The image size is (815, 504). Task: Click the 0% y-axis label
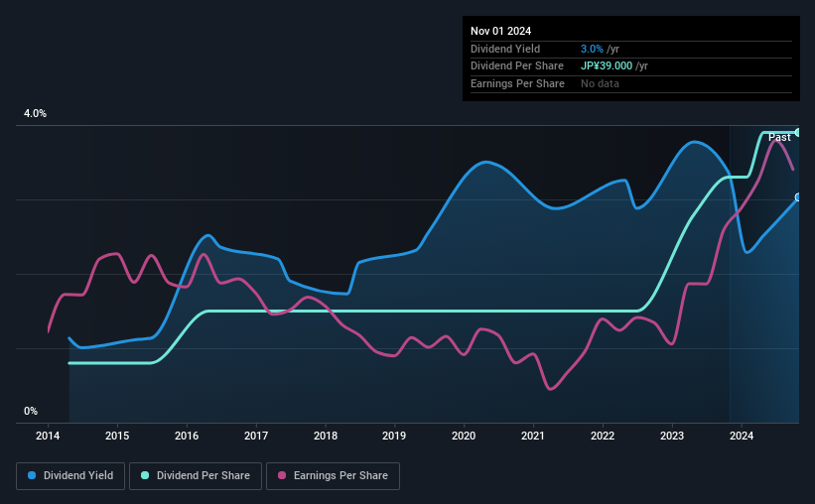point(31,411)
